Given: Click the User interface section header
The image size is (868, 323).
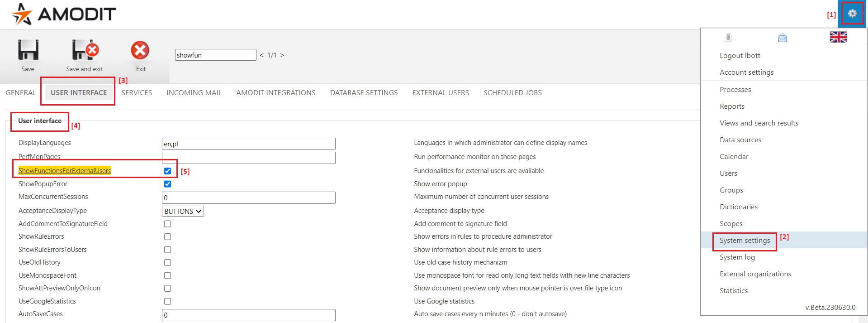Looking at the screenshot, I should [40, 121].
